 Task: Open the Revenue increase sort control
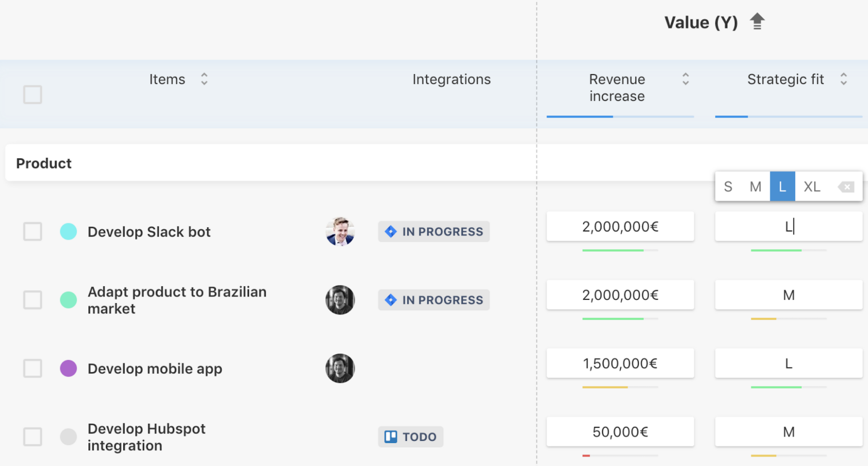[685, 79]
